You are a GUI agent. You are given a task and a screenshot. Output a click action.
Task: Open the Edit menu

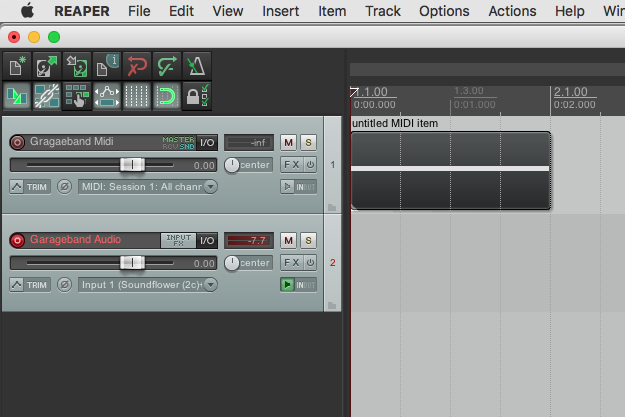click(181, 11)
